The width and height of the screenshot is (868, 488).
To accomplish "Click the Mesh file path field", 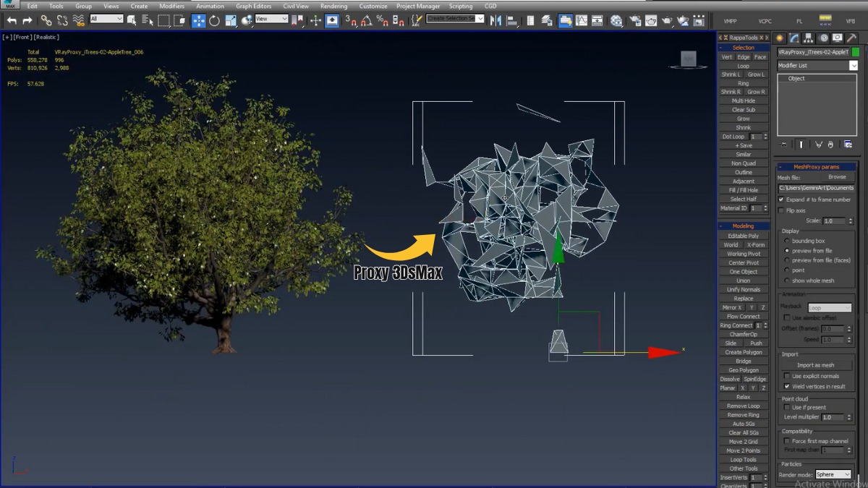I will point(816,188).
